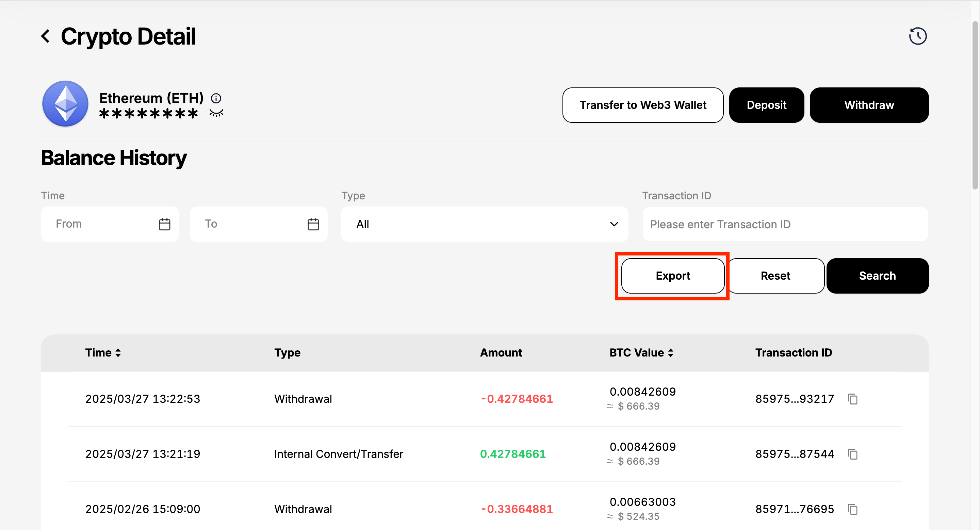Image resolution: width=980 pixels, height=530 pixels.
Task: Click Withdrawal type in the 13:22:53 row
Action: [303, 399]
